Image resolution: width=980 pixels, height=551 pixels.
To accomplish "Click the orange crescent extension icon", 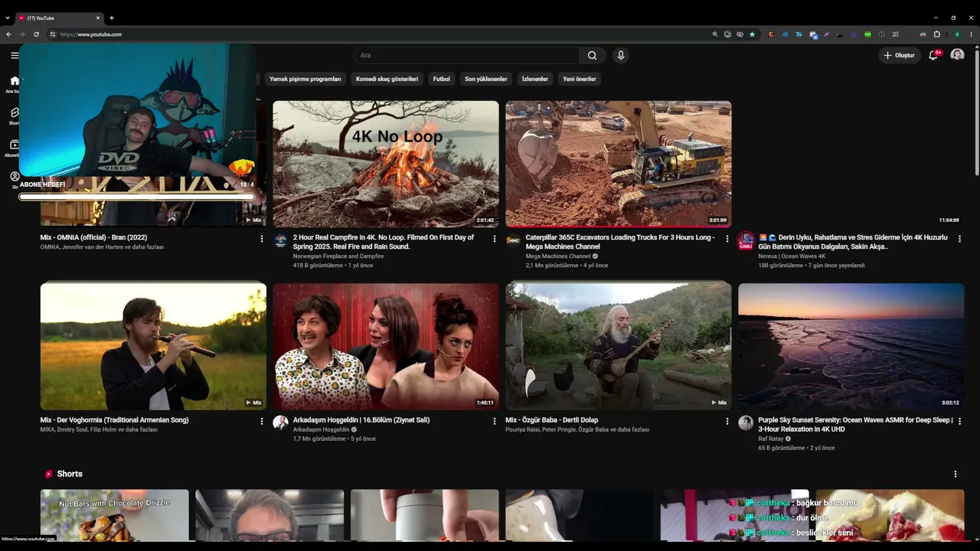I will coord(771,34).
